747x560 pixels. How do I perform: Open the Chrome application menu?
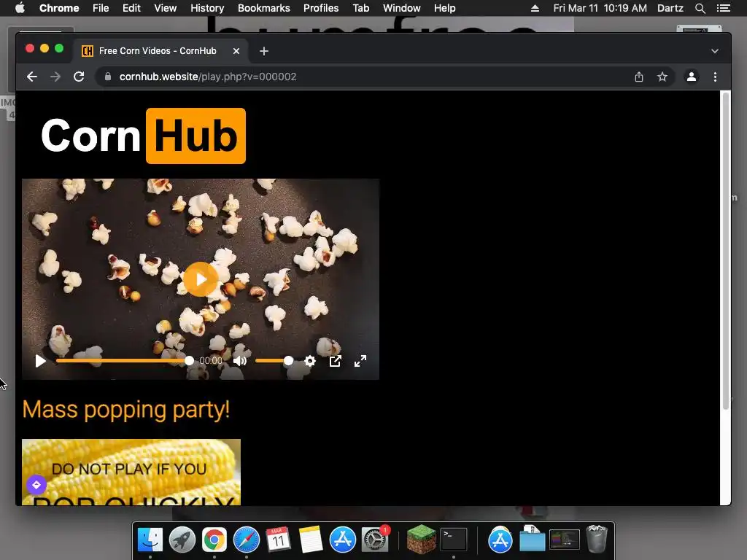coord(59,8)
